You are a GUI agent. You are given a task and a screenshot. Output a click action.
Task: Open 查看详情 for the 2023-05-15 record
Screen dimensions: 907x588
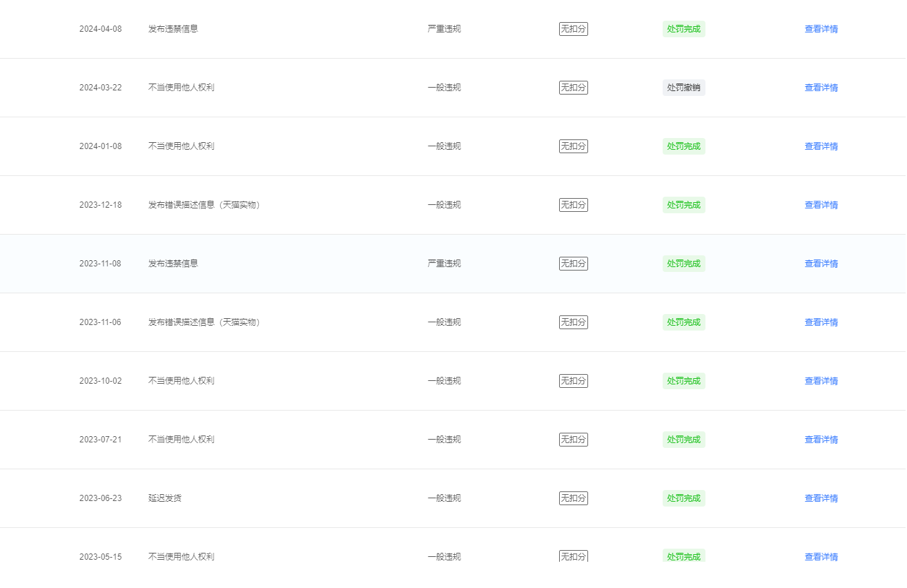tap(821, 556)
